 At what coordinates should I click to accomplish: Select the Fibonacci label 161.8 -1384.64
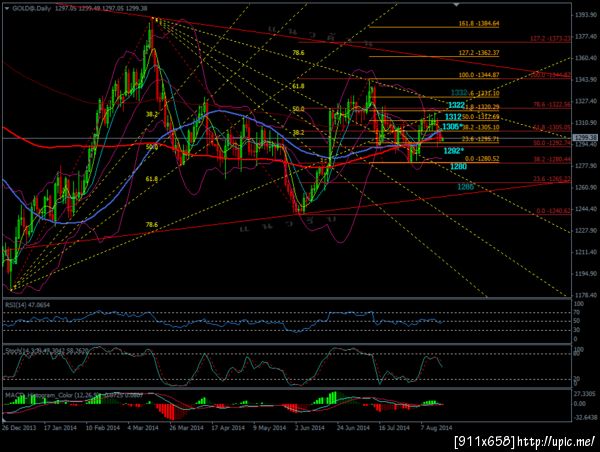pos(479,24)
